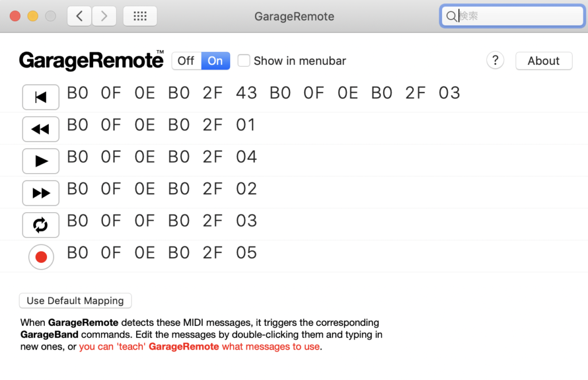Select the play row MIDI message text
The image size is (588, 380).
click(162, 157)
